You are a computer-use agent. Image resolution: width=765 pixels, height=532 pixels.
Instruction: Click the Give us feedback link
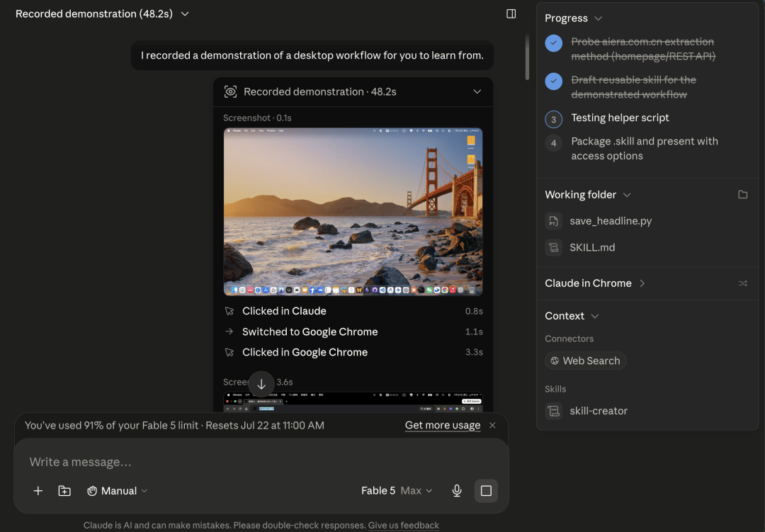click(404, 525)
